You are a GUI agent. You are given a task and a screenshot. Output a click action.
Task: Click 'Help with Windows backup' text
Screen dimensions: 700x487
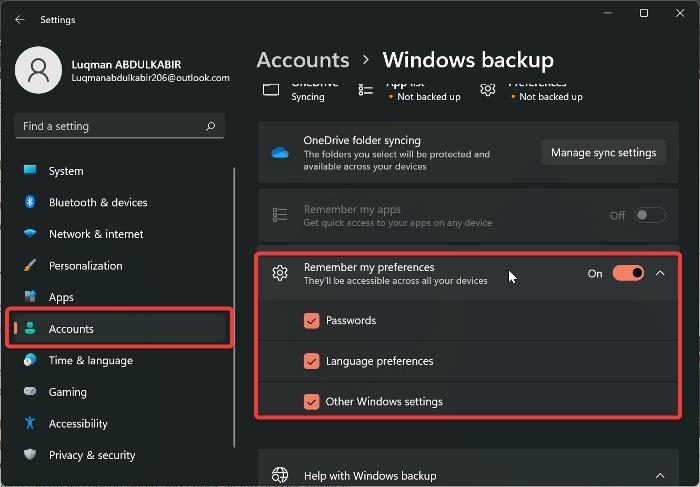pyautogui.click(x=370, y=476)
